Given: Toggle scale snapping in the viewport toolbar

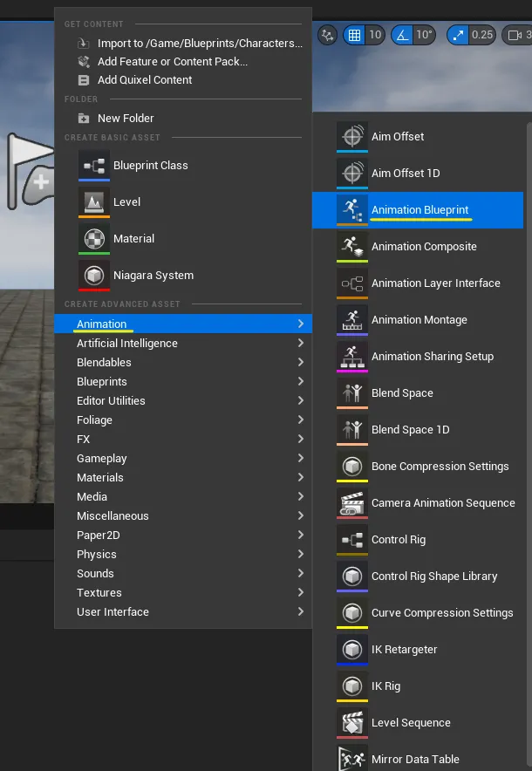Looking at the screenshot, I should pyautogui.click(x=458, y=35).
